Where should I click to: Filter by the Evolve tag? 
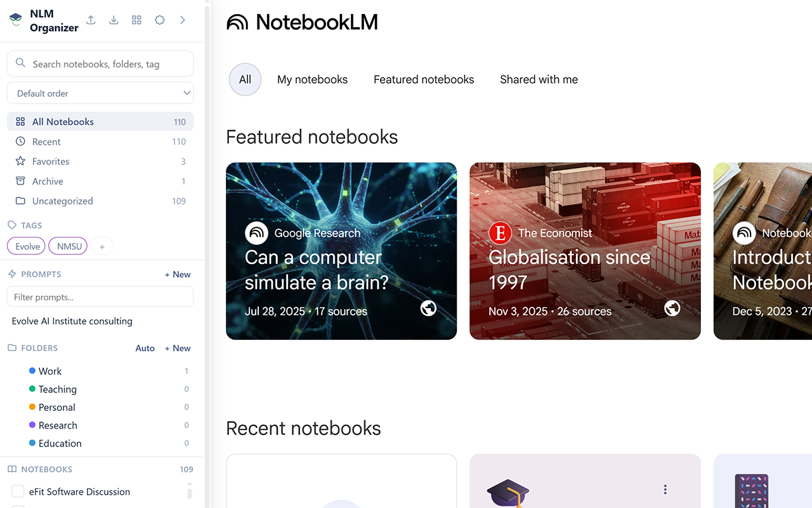tap(26, 246)
